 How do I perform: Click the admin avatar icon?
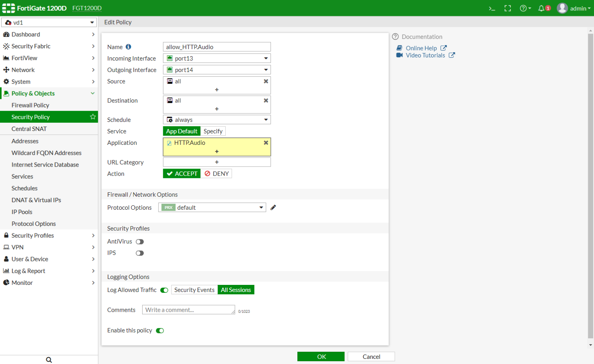562,8
